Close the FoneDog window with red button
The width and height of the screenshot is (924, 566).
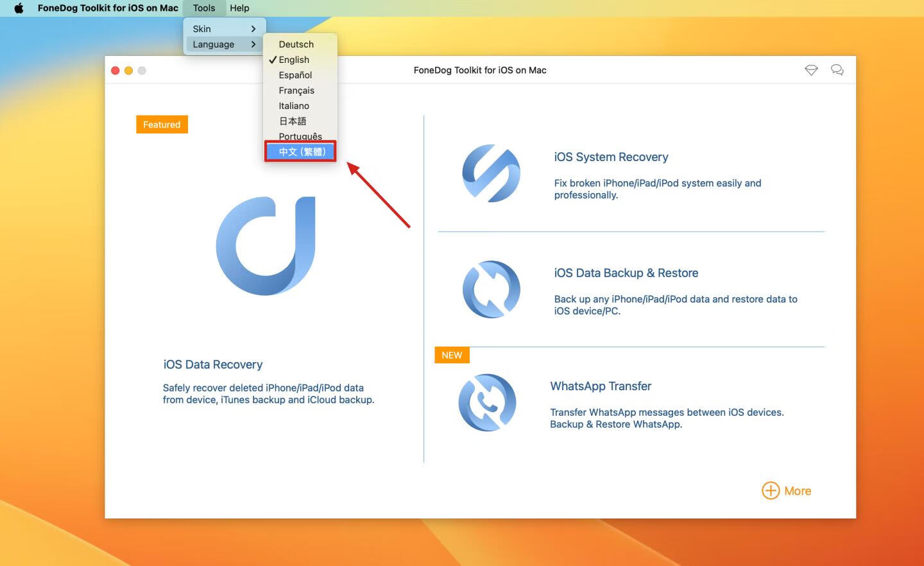116,71
